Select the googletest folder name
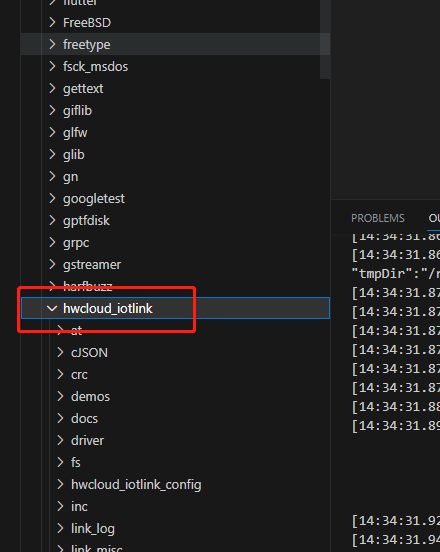The height and width of the screenshot is (552, 440). [94, 199]
